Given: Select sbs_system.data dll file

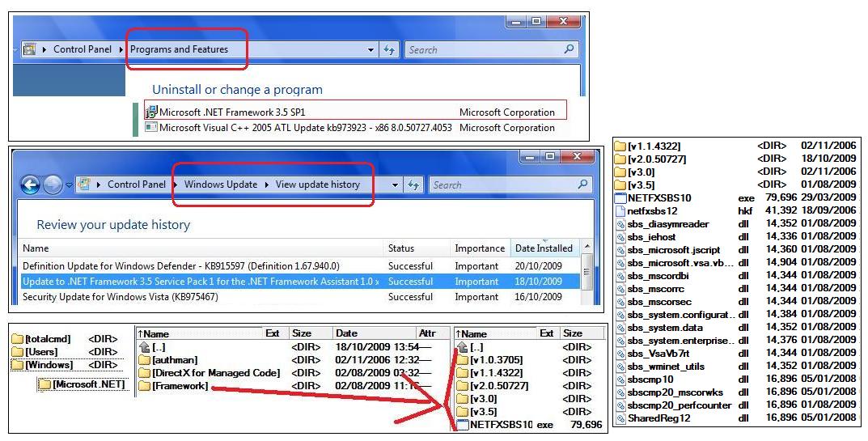Looking at the screenshot, I should (x=736, y=328).
